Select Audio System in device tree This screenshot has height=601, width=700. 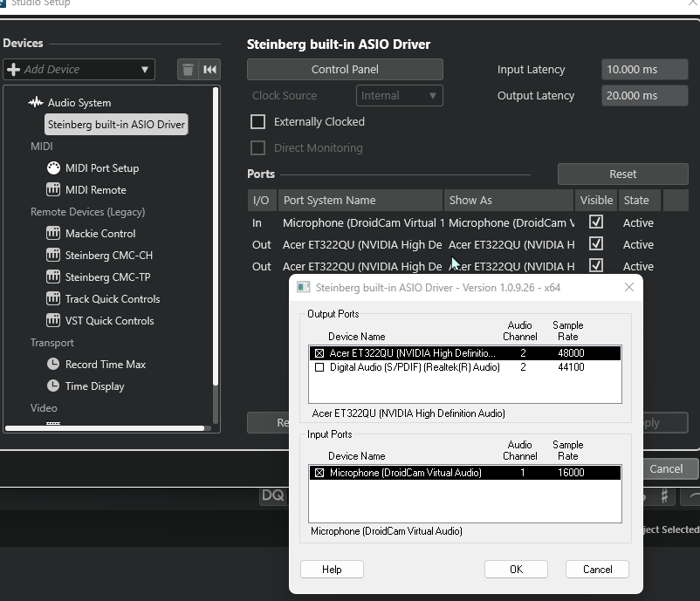79,103
